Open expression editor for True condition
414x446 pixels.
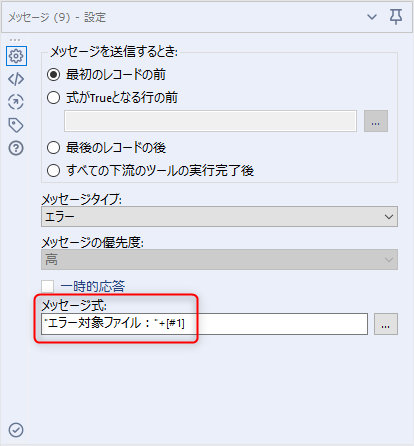376,121
